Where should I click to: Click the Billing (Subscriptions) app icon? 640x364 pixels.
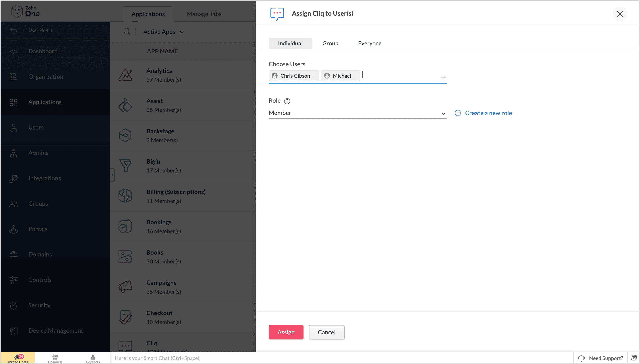tap(125, 196)
